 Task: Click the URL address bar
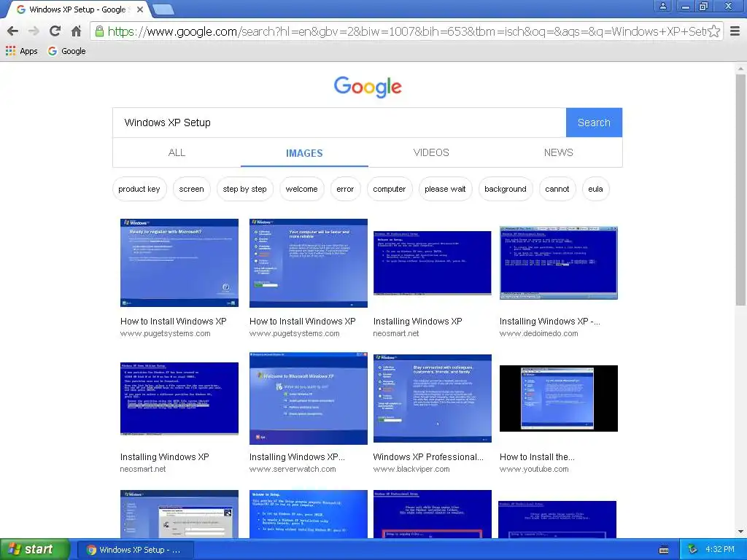point(405,31)
